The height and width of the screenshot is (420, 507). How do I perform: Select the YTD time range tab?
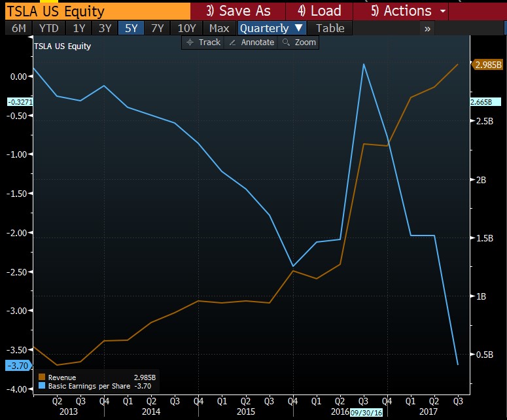(x=48, y=28)
